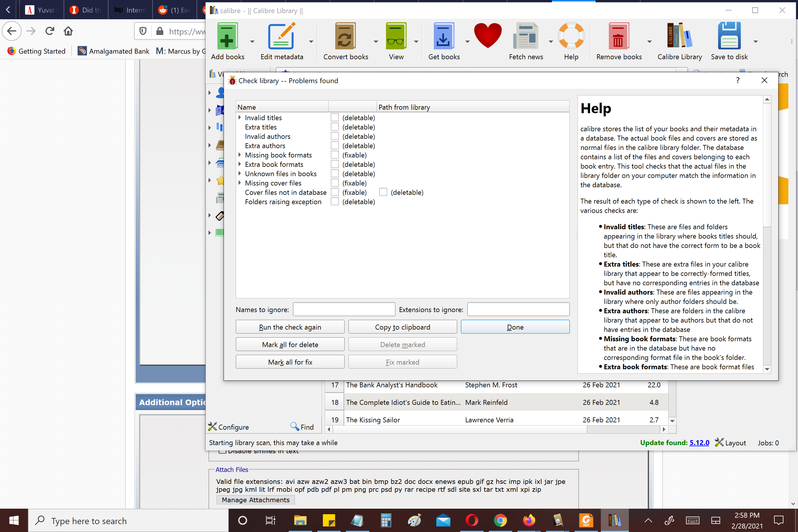798x532 pixels.
Task: Click the Names to ignore input field
Action: pos(344,309)
